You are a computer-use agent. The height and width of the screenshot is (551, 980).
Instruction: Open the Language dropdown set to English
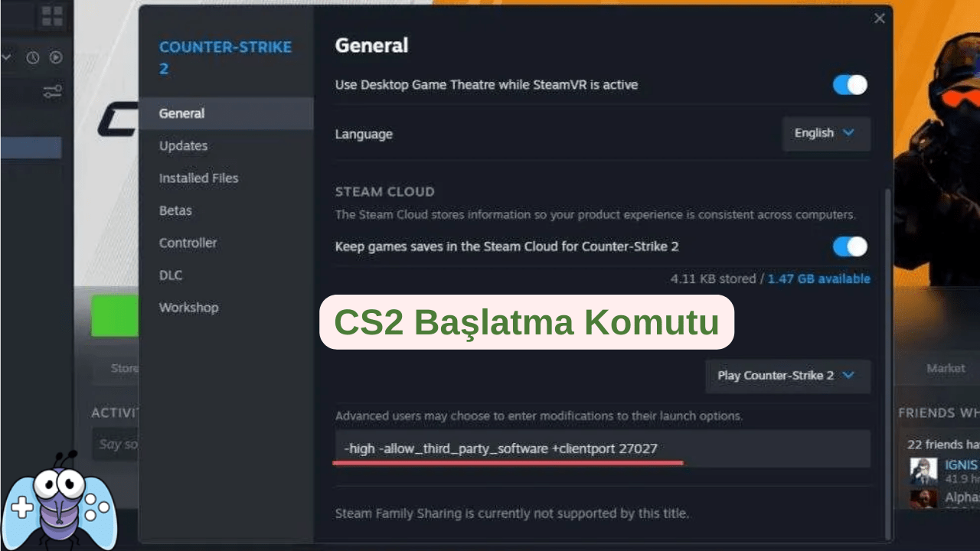click(x=826, y=133)
